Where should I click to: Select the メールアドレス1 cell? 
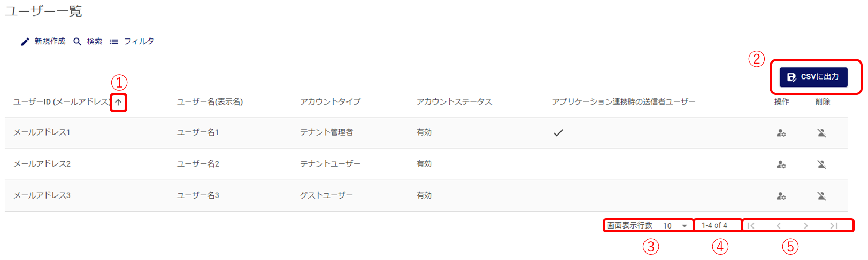[42, 132]
